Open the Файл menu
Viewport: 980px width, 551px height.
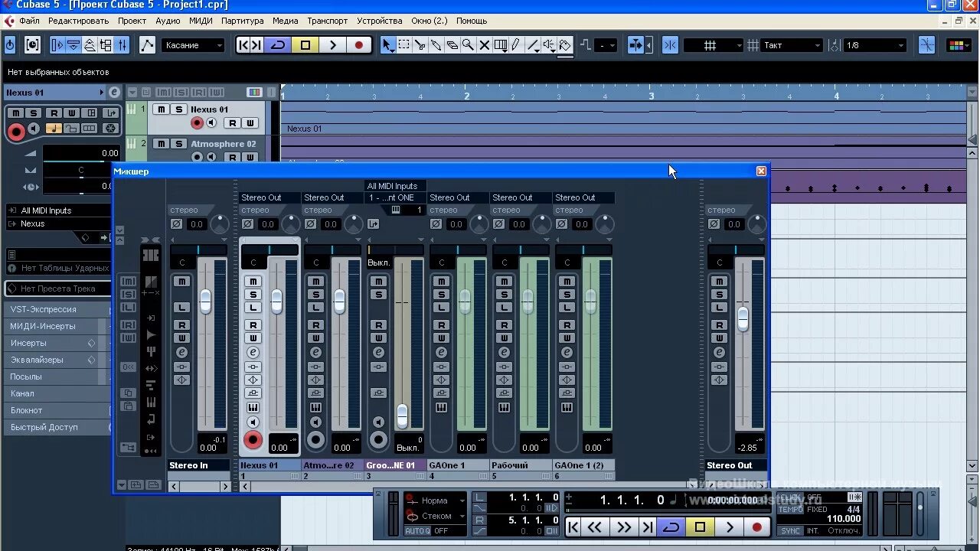point(29,21)
